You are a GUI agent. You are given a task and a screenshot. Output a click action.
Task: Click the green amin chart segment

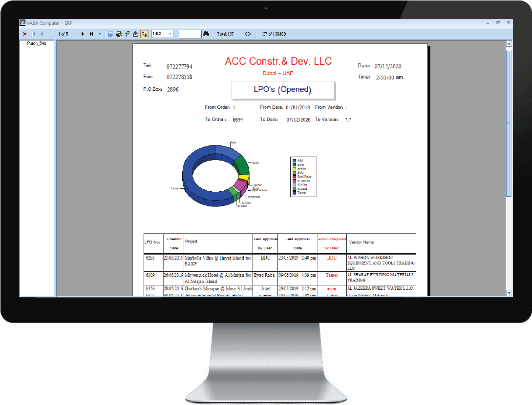point(243,165)
